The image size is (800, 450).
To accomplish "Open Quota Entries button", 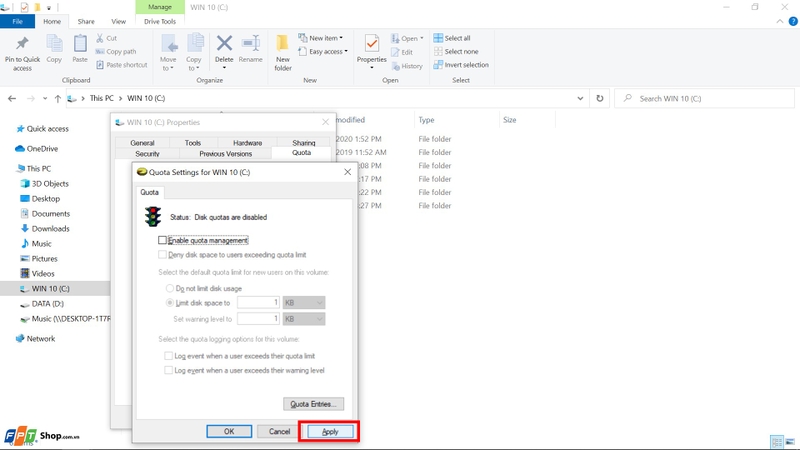I will (x=313, y=404).
